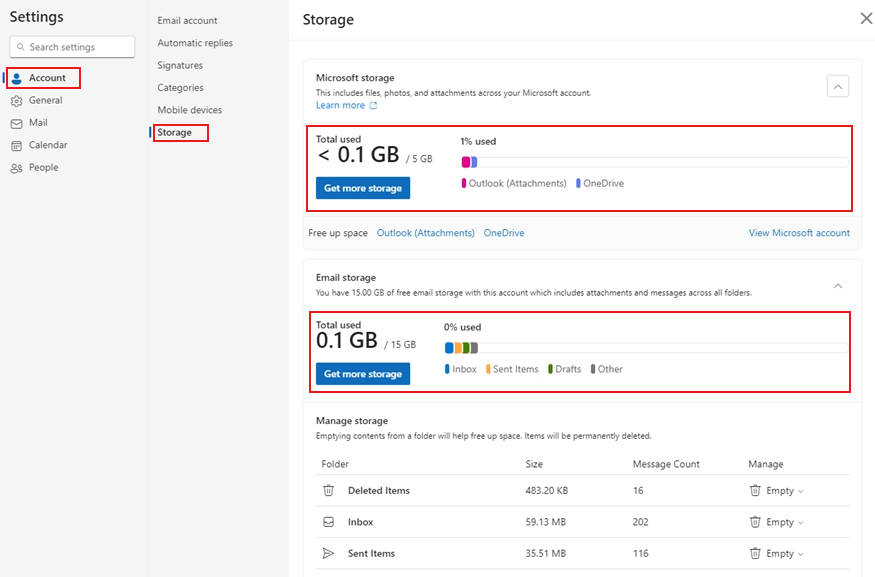Click the Storage page heading
Screen dimensions: 875x577
point(328,20)
